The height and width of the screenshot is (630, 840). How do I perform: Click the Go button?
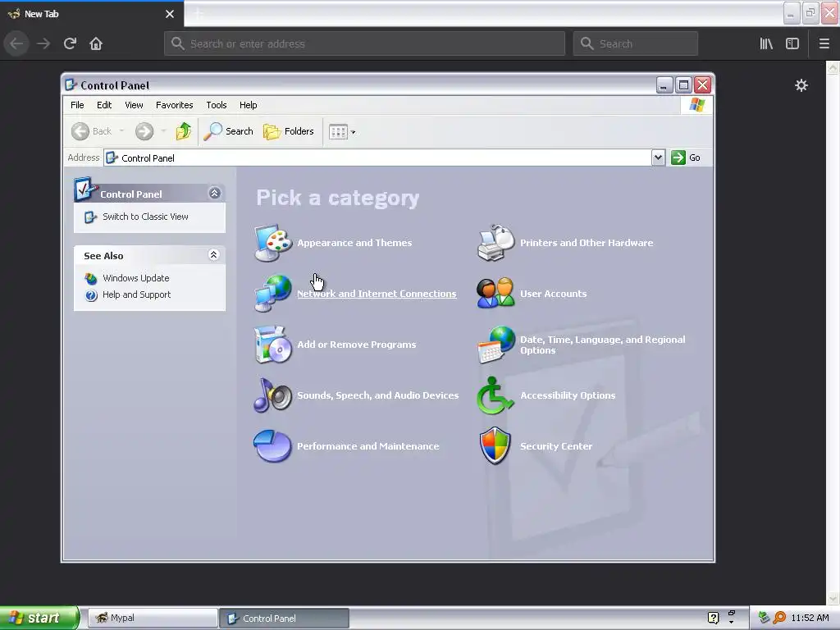[687, 157]
